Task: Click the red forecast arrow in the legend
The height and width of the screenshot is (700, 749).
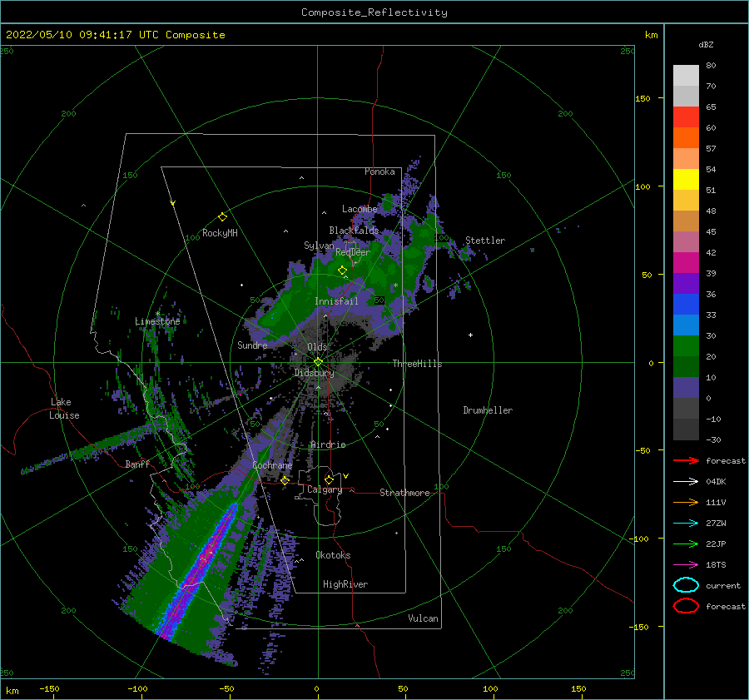Action: (x=686, y=460)
